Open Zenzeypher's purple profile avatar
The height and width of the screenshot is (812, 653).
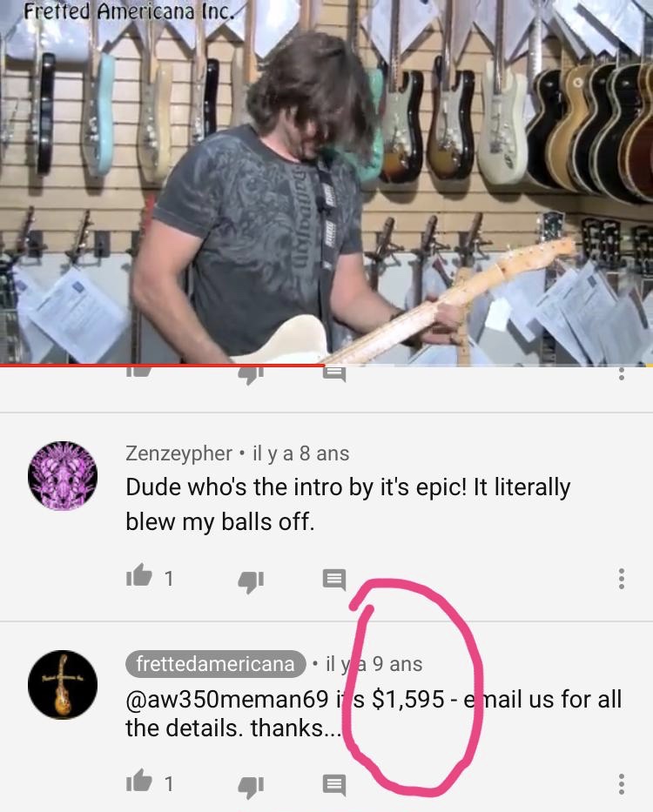click(x=62, y=475)
